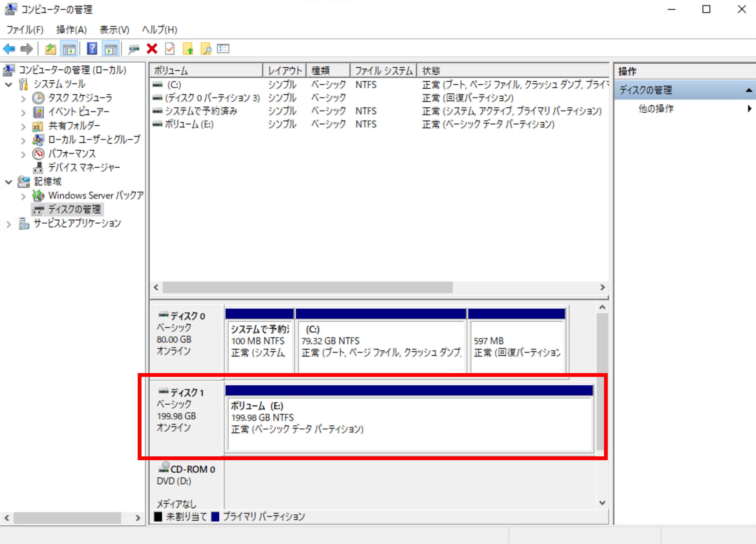This screenshot has width=756, height=544.
Task: Click the blue question mark Help icon
Action: 92,49
